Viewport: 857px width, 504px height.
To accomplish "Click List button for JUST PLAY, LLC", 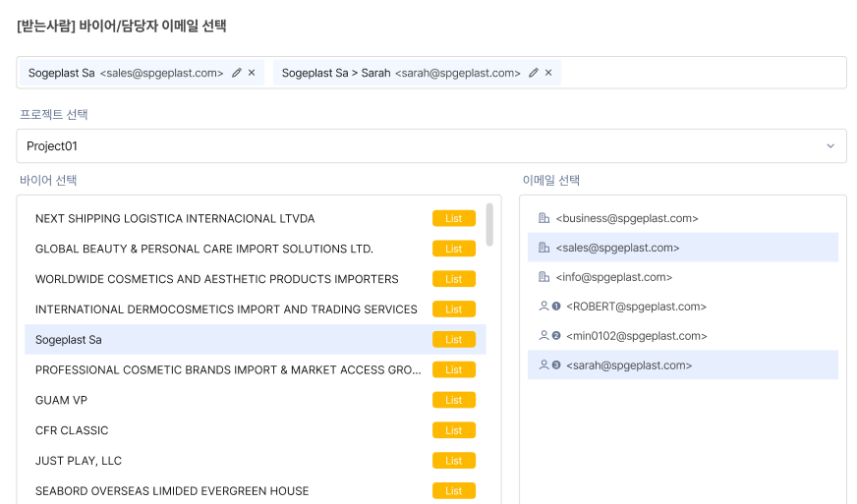I will (453, 461).
